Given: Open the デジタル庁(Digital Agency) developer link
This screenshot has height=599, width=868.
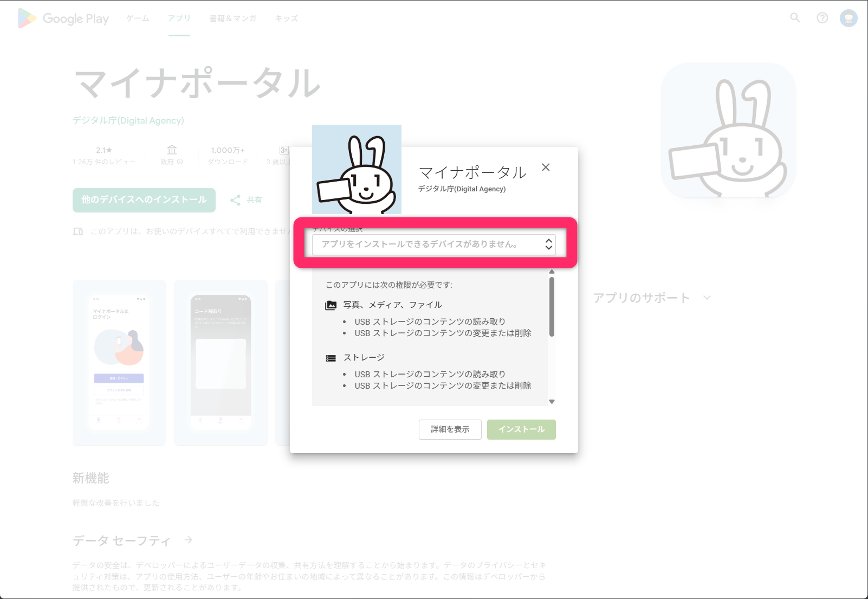Looking at the screenshot, I should point(128,120).
